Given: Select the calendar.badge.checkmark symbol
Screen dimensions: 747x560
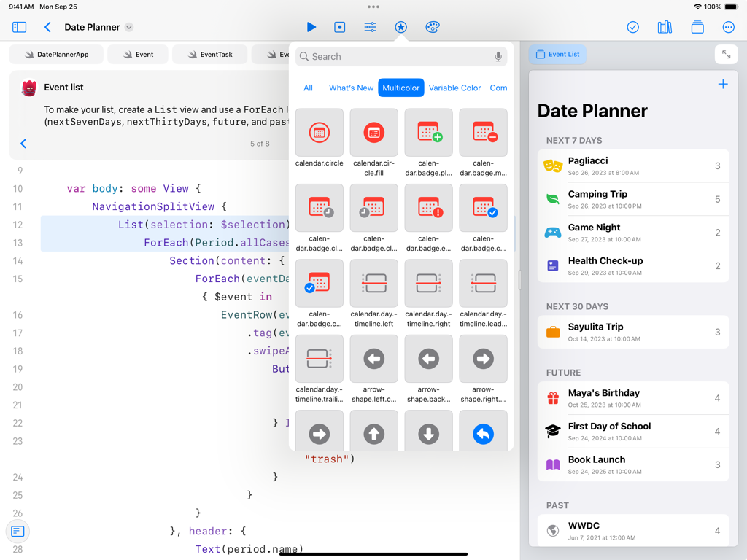Looking at the screenshot, I should 483,208.
